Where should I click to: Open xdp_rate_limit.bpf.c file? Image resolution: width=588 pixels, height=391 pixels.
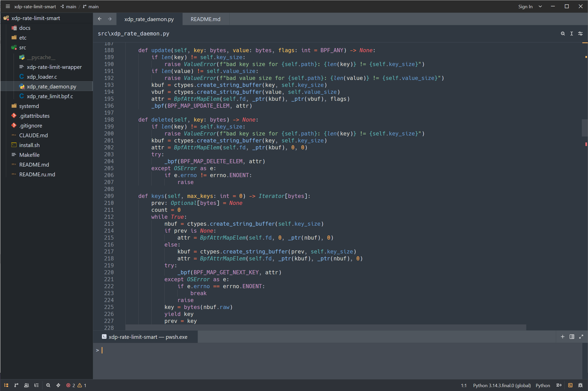click(46, 96)
